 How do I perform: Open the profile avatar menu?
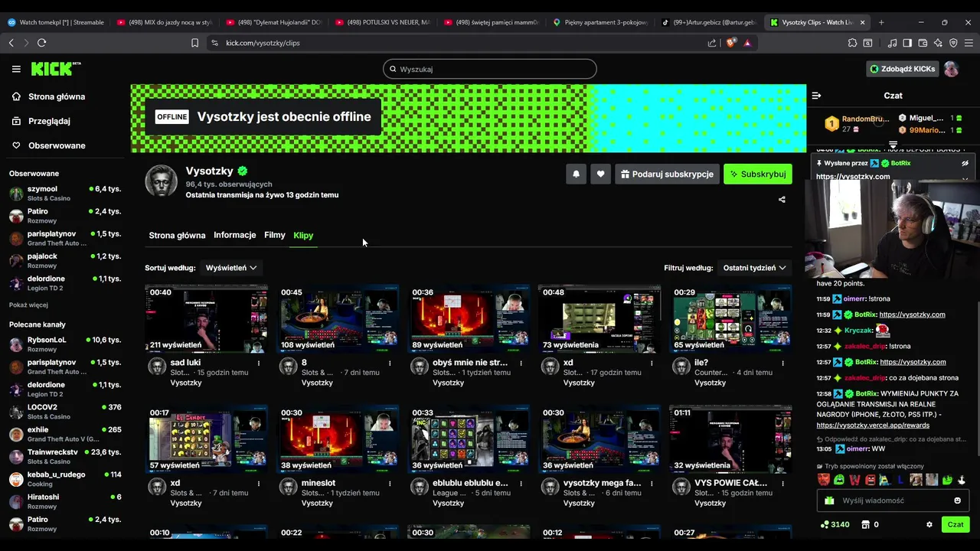951,69
